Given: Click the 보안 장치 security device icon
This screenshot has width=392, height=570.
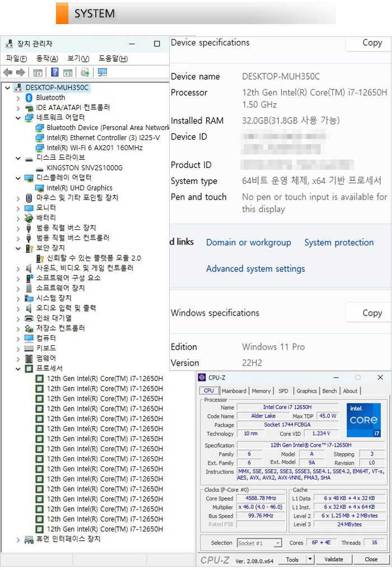Looking at the screenshot, I should (x=29, y=248).
